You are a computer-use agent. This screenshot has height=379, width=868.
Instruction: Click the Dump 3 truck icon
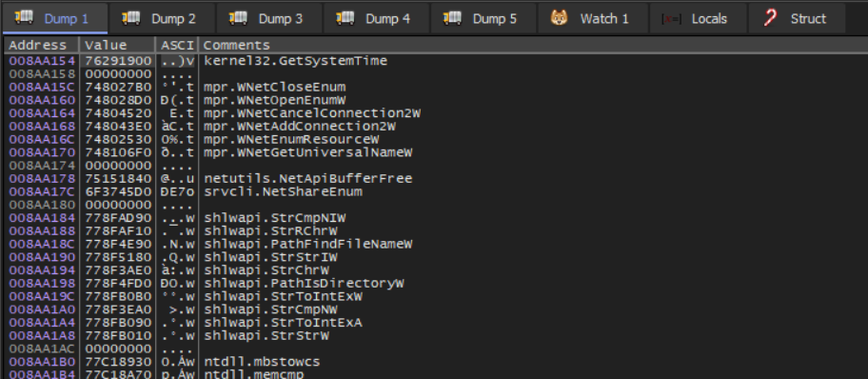coord(238,18)
